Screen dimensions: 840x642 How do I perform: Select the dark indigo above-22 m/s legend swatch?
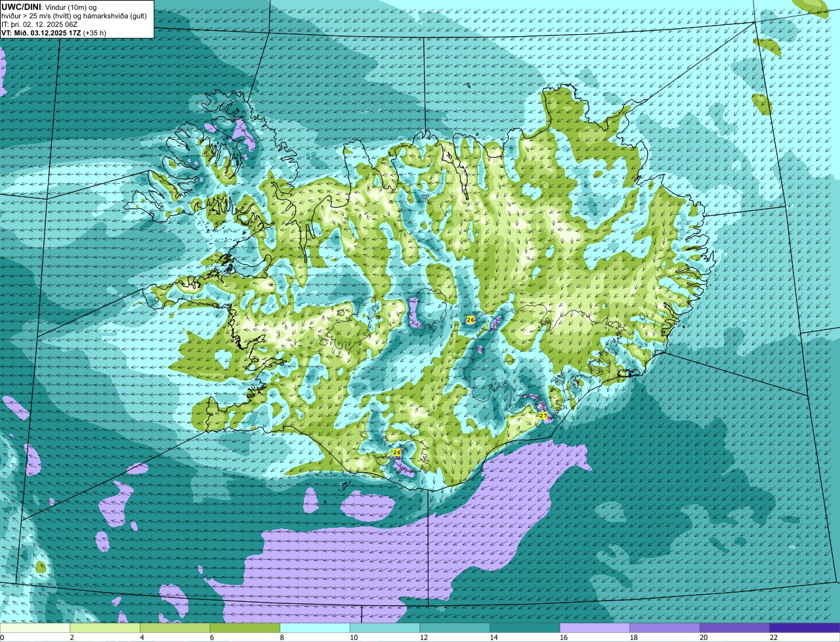[x=805, y=628]
